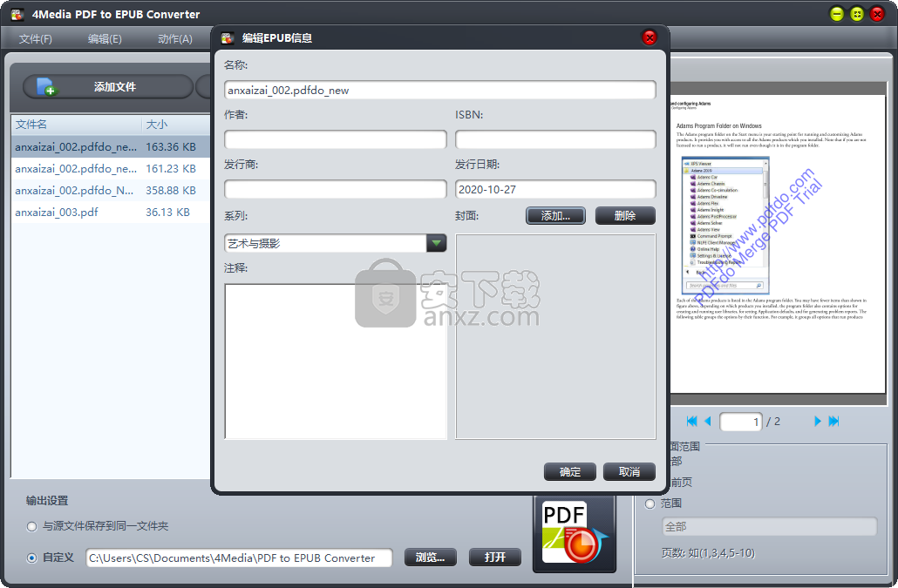Select the 范围 page range radio button
Viewport: 898px width, 588px height.
650,504
